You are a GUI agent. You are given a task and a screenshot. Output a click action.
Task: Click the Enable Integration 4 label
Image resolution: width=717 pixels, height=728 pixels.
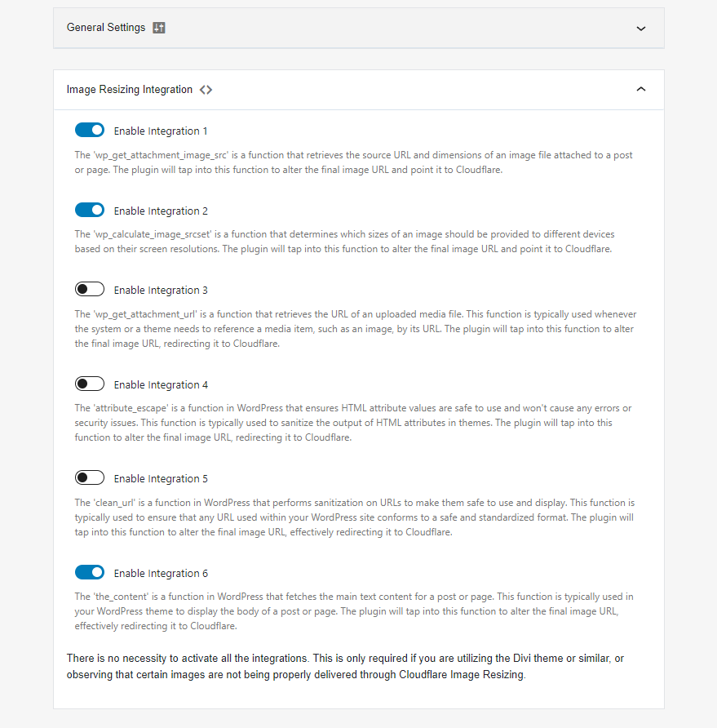pyautogui.click(x=161, y=385)
